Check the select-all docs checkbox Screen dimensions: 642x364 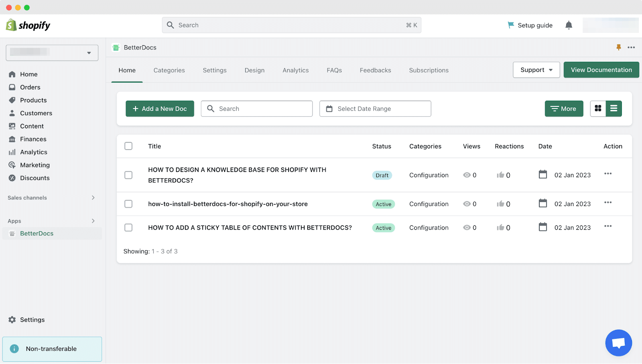[x=128, y=146]
